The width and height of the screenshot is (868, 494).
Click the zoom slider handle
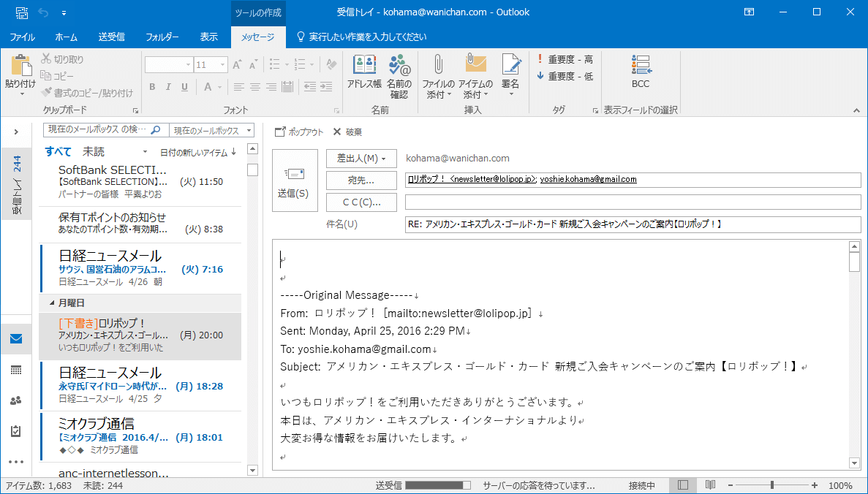pyautogui.click(x=771, y=485)
